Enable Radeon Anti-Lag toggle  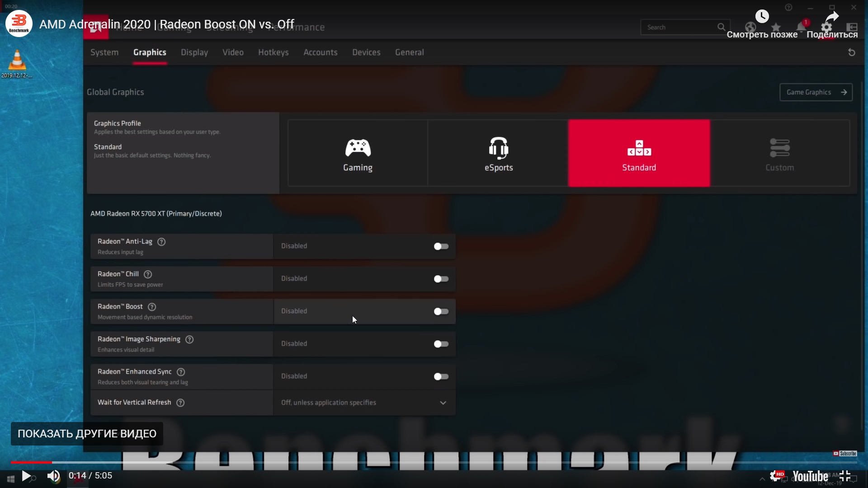[441, 246]
